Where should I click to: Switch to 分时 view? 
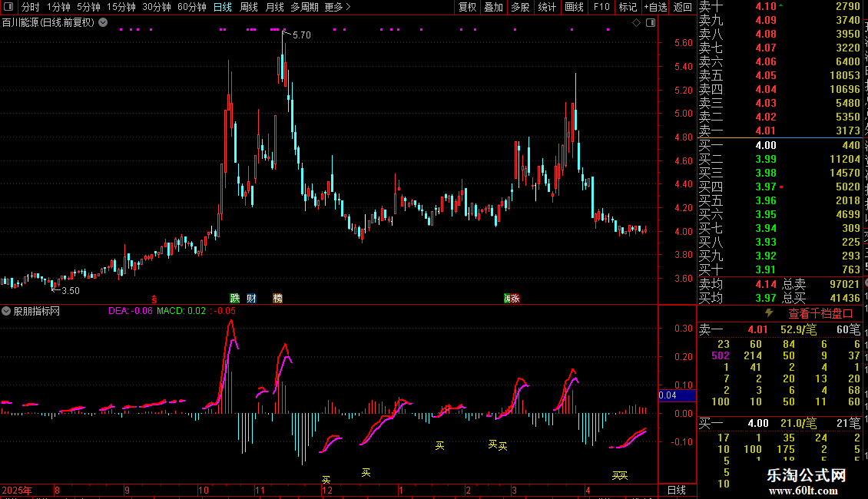tap(31, 7)
